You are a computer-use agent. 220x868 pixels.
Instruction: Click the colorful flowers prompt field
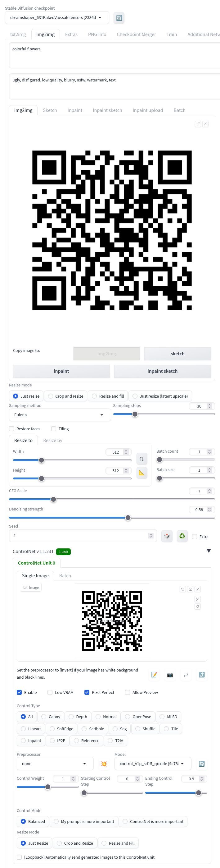(114, 55)
